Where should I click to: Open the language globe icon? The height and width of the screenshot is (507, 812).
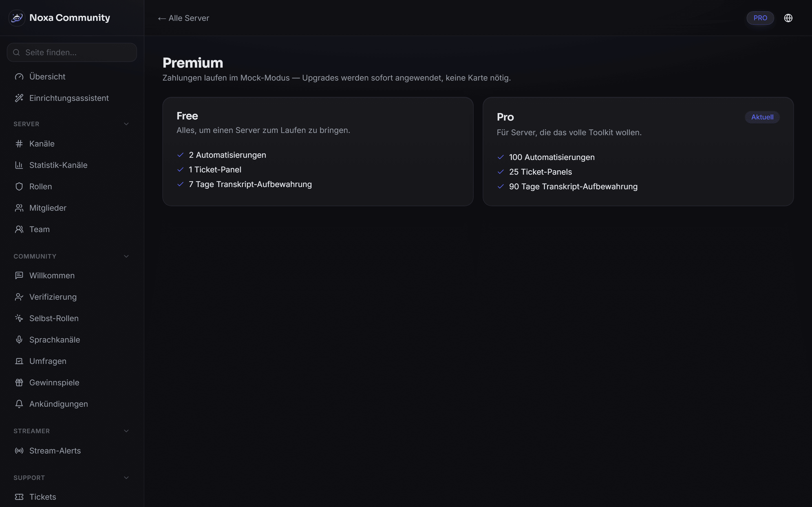click(788, 18)
